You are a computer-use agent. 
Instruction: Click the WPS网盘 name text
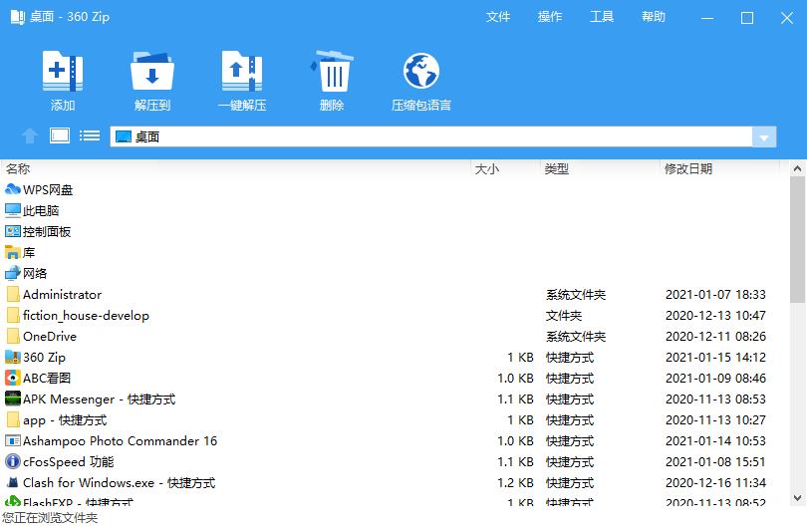coord(48,190)
